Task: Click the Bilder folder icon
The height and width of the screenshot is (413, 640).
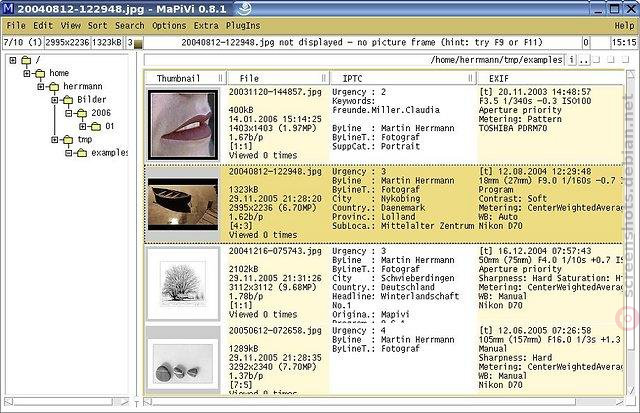Action: coord(68,100)
